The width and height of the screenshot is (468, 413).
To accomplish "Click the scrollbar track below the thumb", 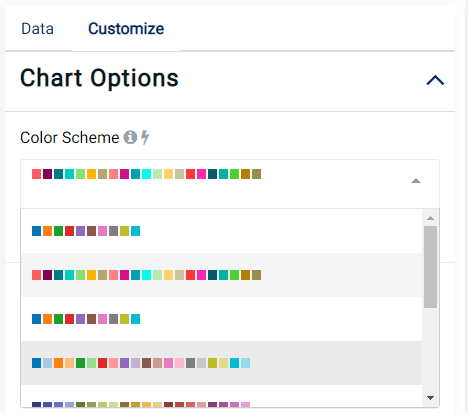I will (430, 350).
